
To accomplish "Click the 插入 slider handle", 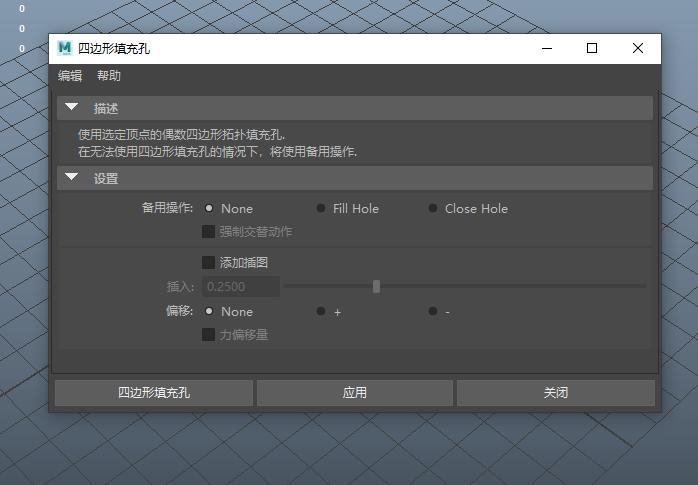I will pyautogui.click(x=376, y=287).
